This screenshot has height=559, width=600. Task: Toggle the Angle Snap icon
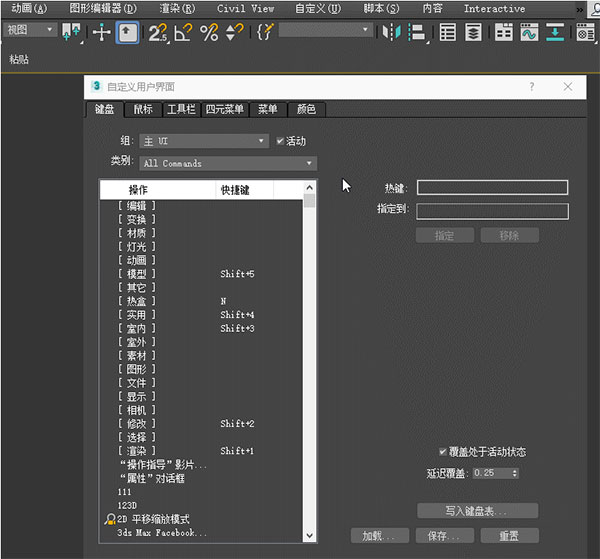pos(183,32)
